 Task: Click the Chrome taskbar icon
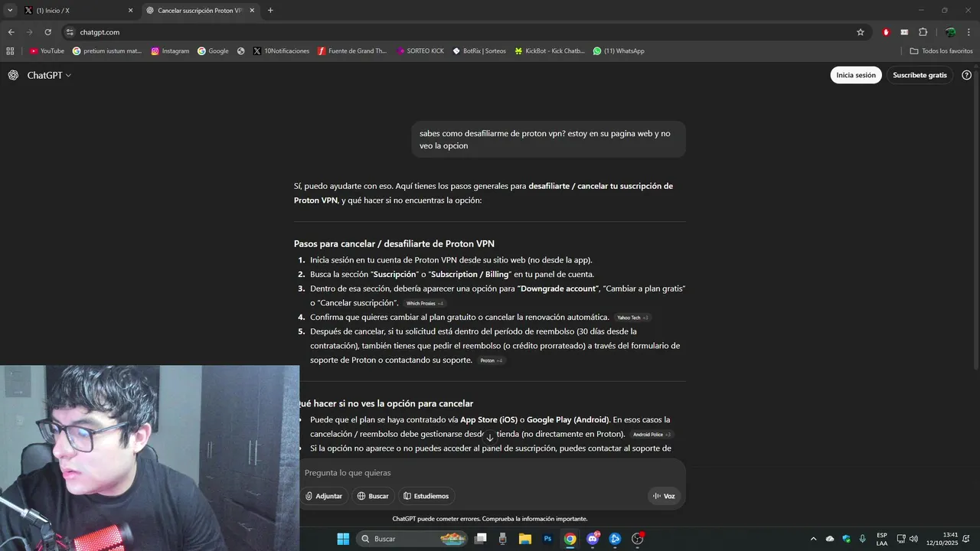(570, 539)
